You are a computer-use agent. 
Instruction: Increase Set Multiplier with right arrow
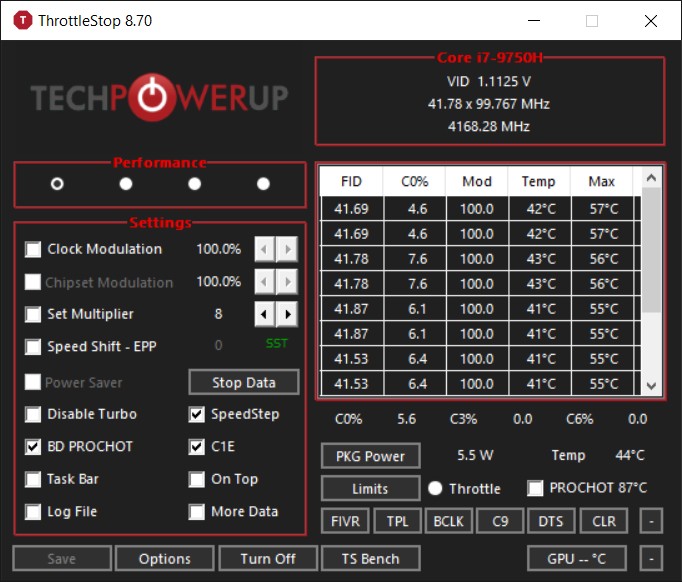[x=287, y=314]
